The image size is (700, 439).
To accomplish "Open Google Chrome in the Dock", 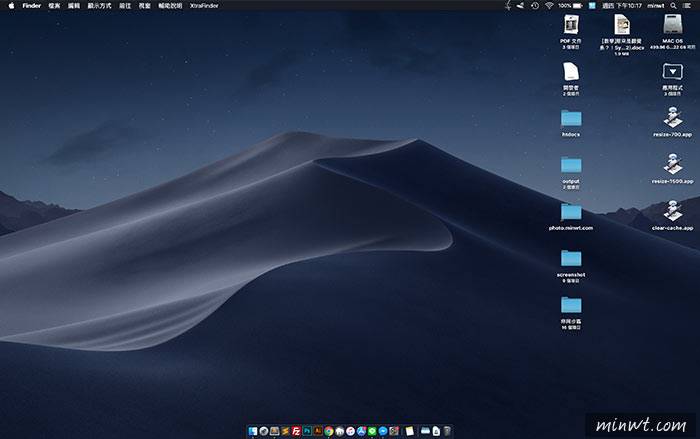I will point(329,431).
